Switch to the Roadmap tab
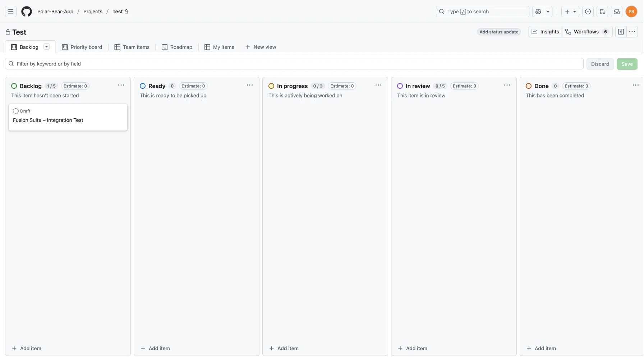The width and height of the screenshot is (644, 357). tap(177, 47)
